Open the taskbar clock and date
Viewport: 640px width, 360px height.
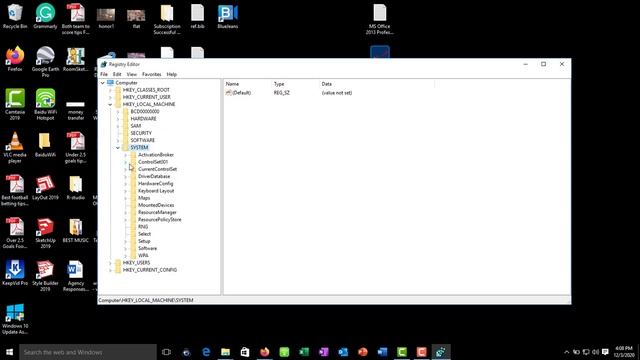pyautogui.click(x=624, y=352)
